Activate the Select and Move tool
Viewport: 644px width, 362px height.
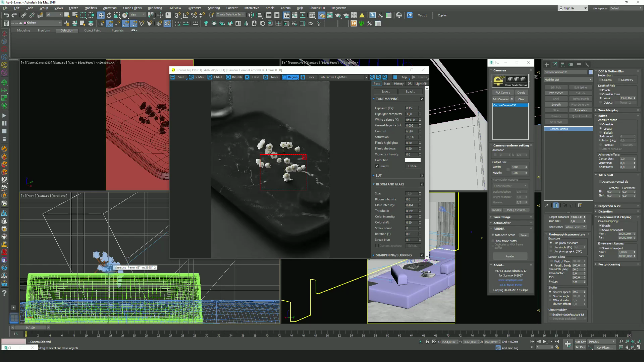[101, 15]
